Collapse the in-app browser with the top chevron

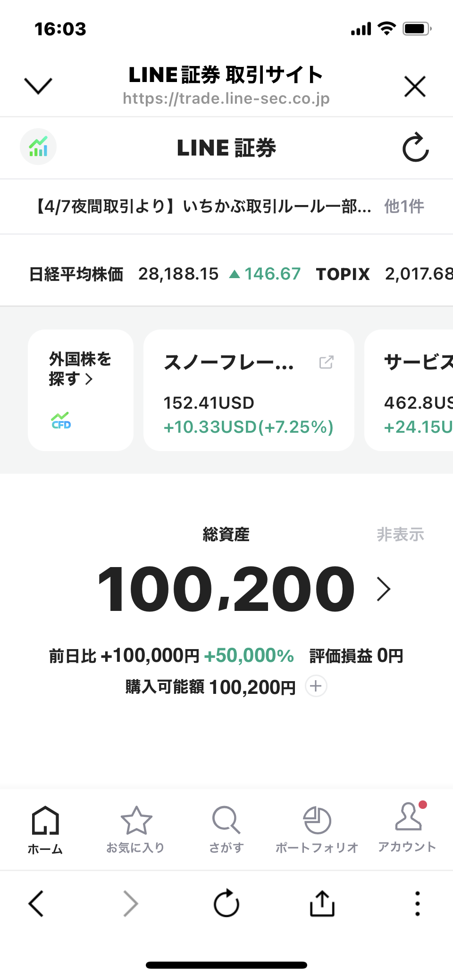tap(38, 86)
